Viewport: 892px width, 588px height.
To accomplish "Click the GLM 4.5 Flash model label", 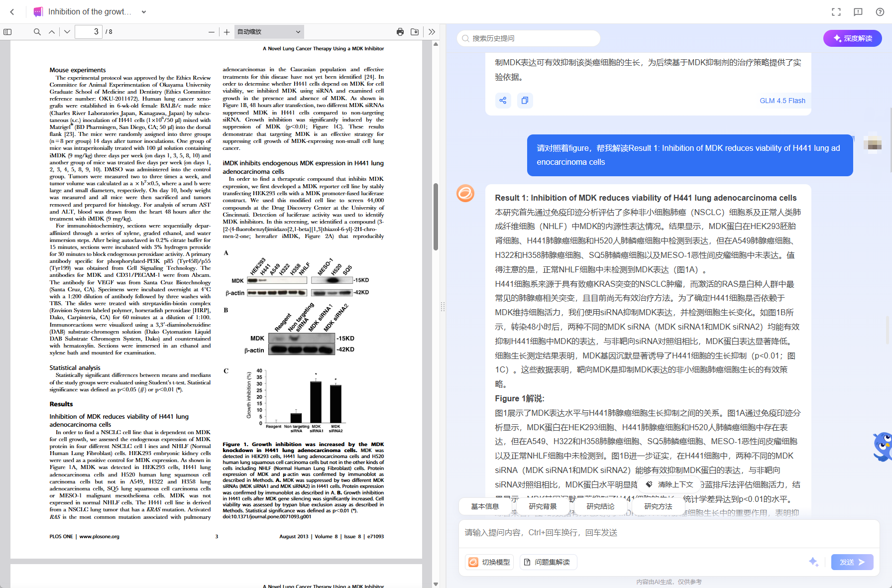I will click(x=782, y=101).
